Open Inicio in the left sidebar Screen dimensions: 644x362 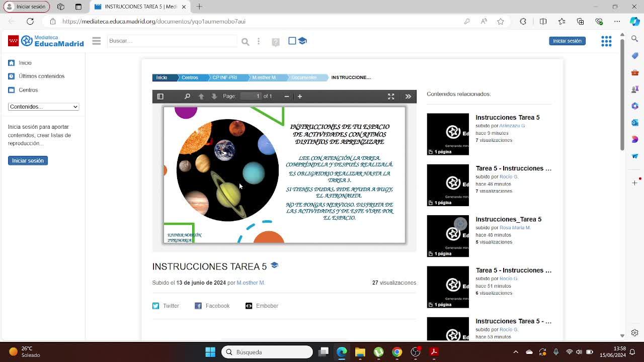point(25,63)
